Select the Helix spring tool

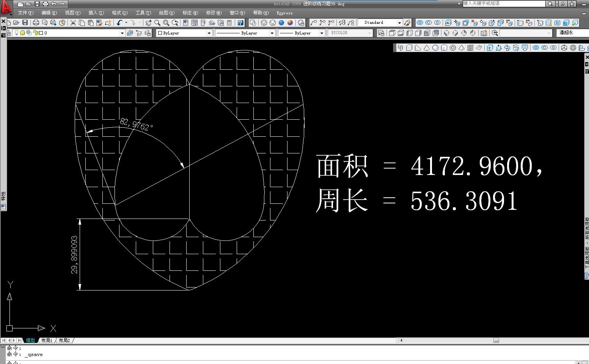pyautogui.click(x=470, y=48)
